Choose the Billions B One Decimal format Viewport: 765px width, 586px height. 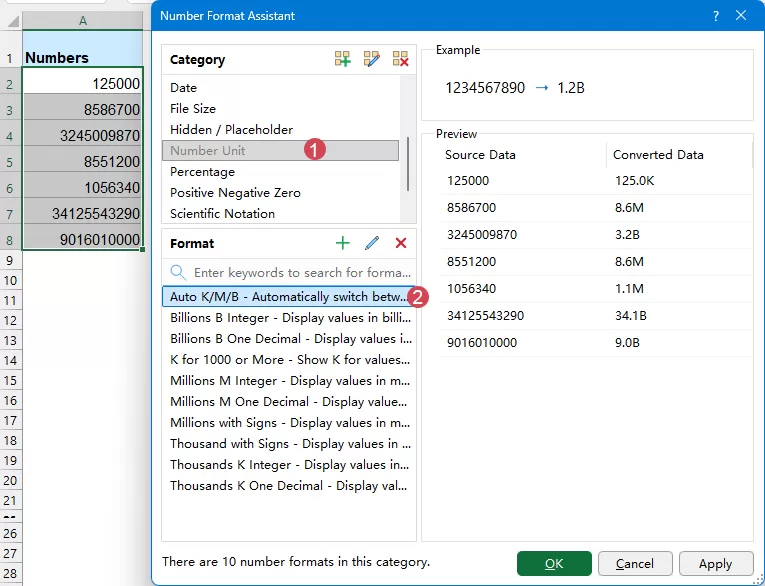coord(288,339)
